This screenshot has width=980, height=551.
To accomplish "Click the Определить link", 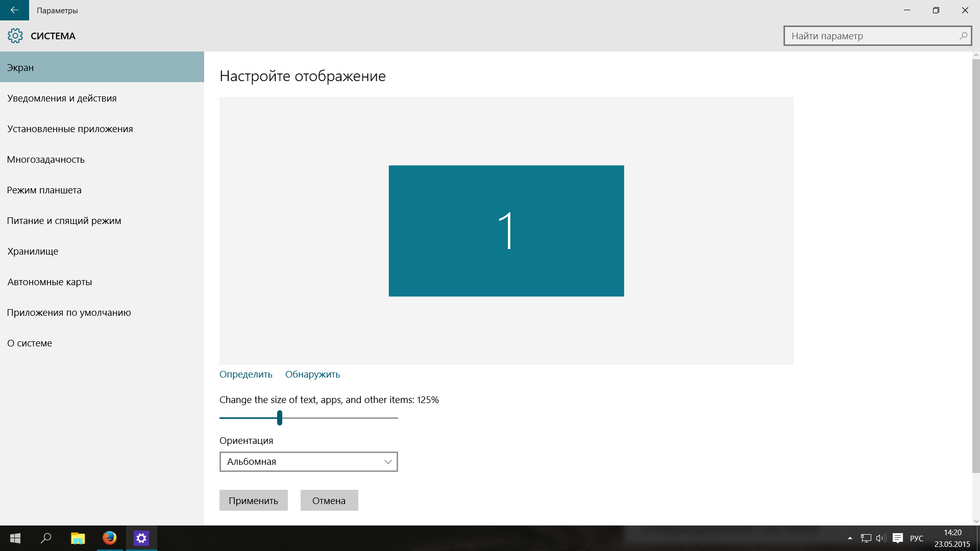I will click(x=246, y=374).
